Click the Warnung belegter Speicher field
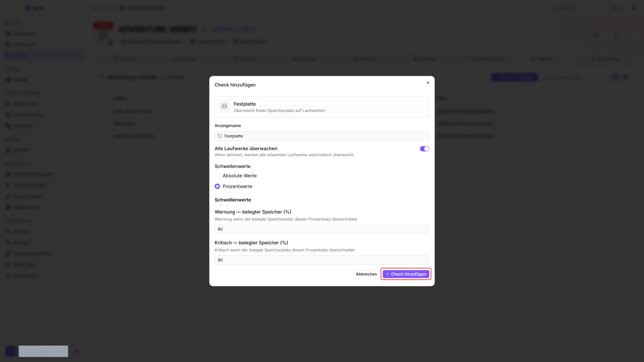Viewport: 644px width, 362px height. tap(322, 229)
